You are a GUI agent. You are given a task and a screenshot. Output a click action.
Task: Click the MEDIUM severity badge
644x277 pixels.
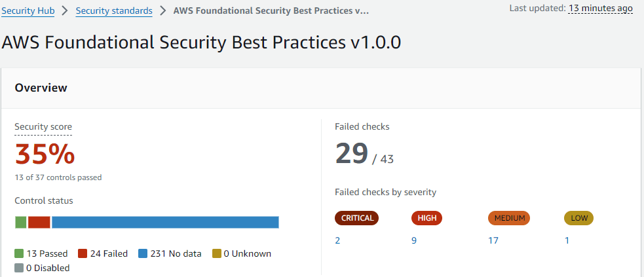pos(509,218)
